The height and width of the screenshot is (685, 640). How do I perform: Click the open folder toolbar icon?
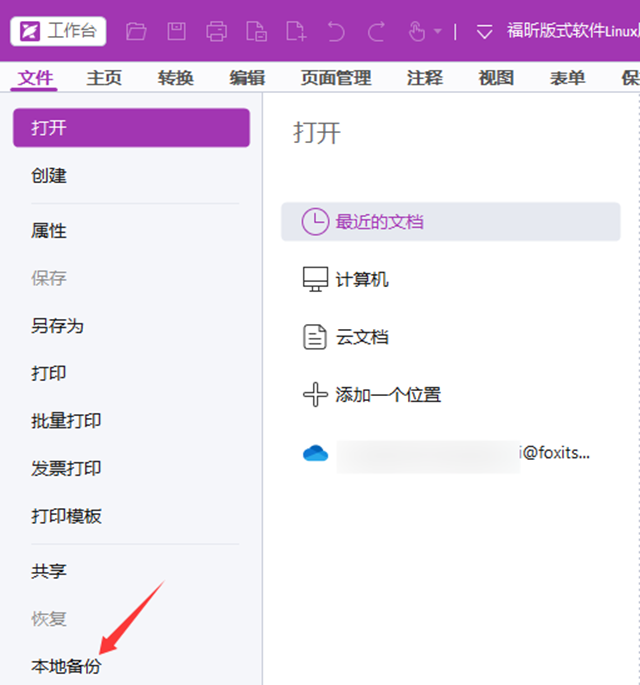click(x=136, y=31)
